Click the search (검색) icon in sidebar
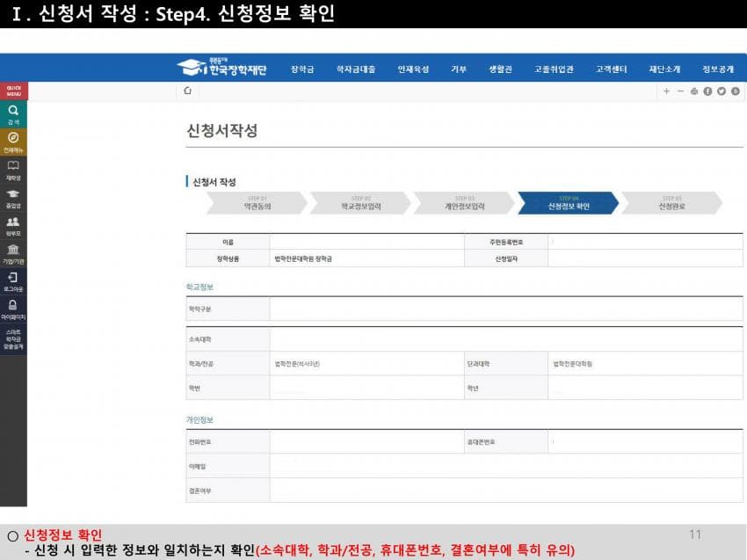The height and width of the screenshot is (560, 747). (13, 113)
